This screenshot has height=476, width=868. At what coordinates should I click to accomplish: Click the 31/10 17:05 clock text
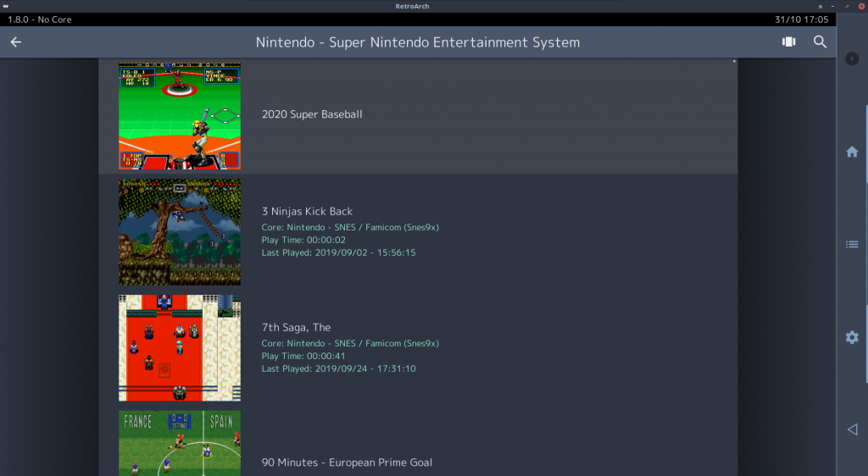pos(801,19)
